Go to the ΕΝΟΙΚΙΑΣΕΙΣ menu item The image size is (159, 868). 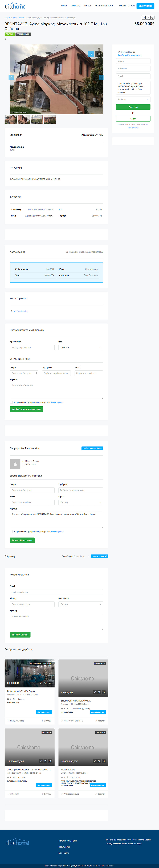(75, 6)
